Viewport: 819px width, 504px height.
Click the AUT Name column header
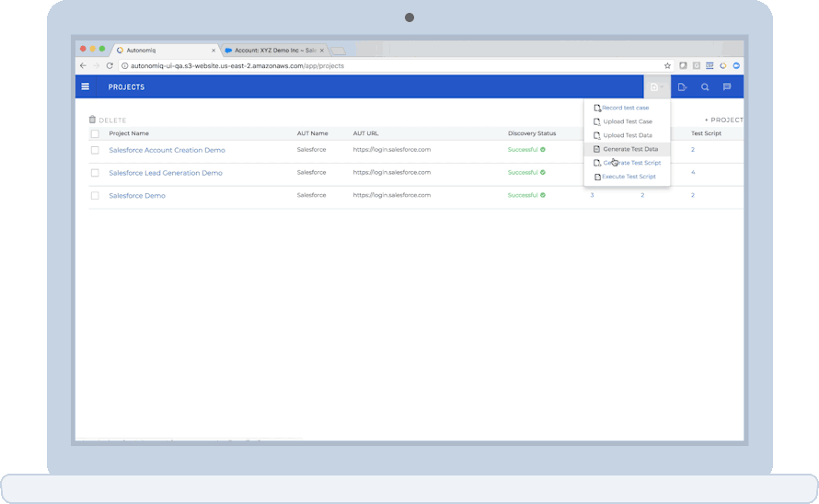(x=312, y=133)
